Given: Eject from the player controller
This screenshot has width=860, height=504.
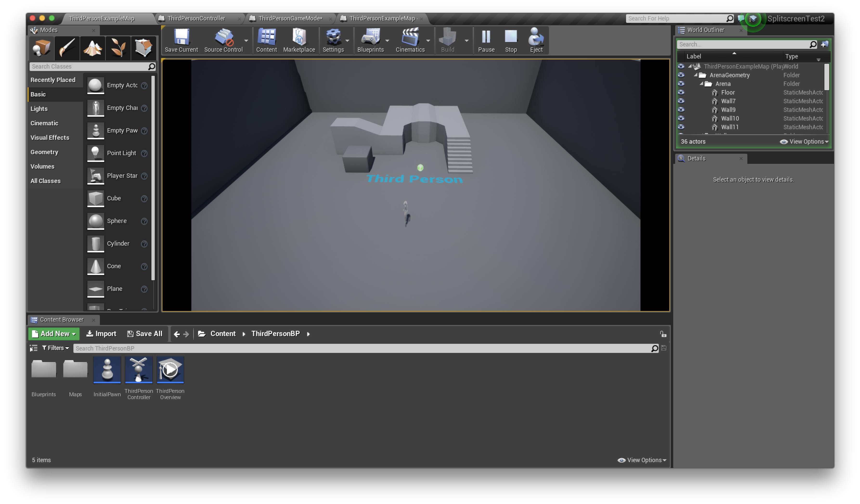Looking at the screenshot, I should point(536,40).
